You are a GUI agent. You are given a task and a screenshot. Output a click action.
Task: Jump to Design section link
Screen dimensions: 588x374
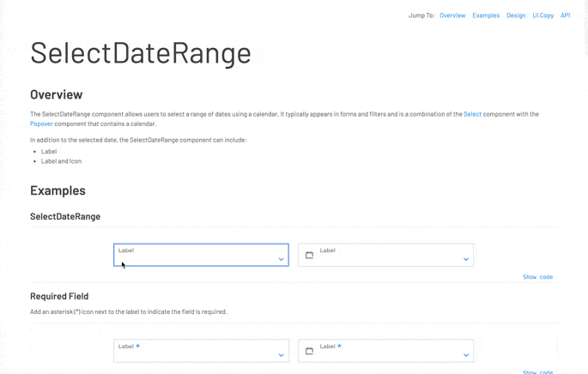click(516, 15)
